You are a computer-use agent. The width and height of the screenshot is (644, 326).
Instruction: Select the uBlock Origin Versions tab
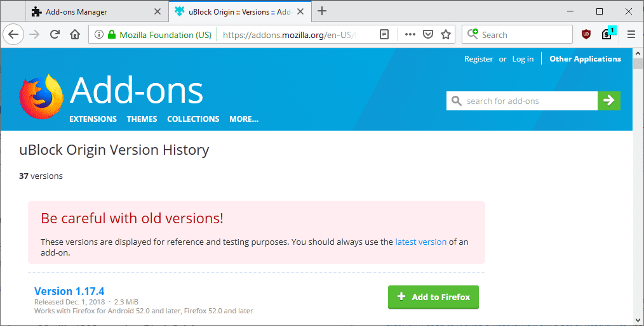coord(239,11)
